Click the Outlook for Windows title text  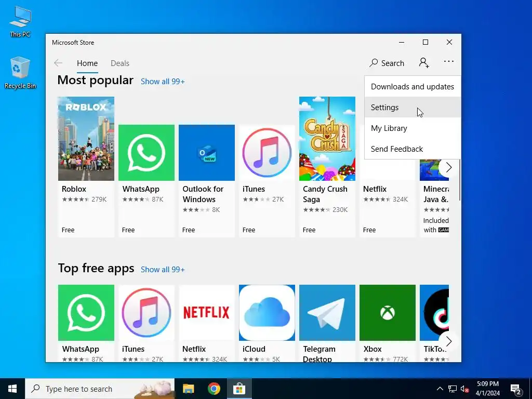pyautogui.click(x=203, y=194)
